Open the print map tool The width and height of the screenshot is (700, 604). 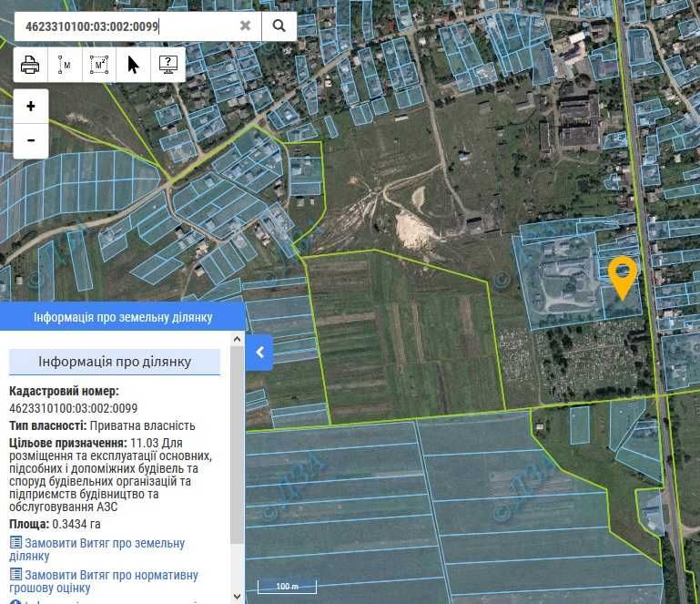[30, 66]
